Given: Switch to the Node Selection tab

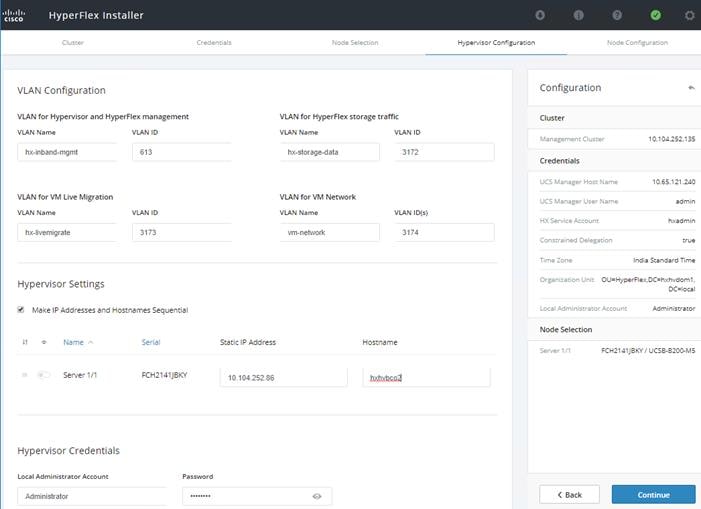Looking at the screenshot, I should tap(355, 42).
